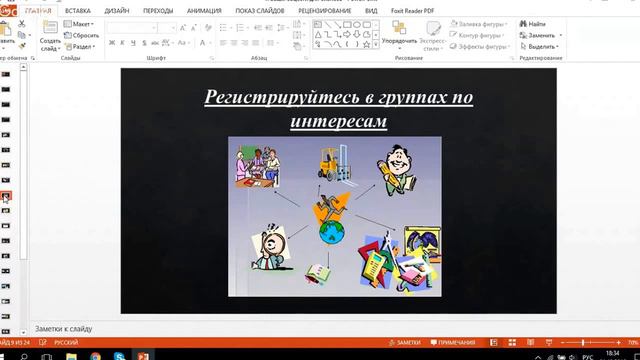Switch to reading view icon
The image size is (640, 360).
coord(530,342)
